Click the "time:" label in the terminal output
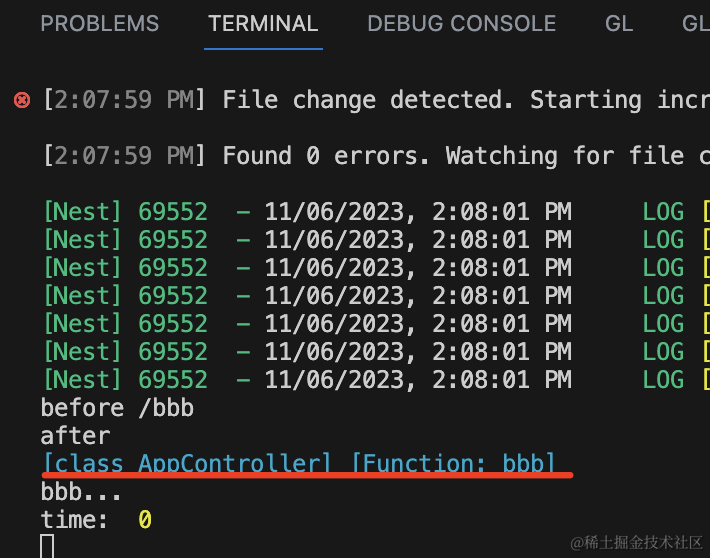Image resolution: width=710 pixels, height=558 pixels. [x=75, y=520]
